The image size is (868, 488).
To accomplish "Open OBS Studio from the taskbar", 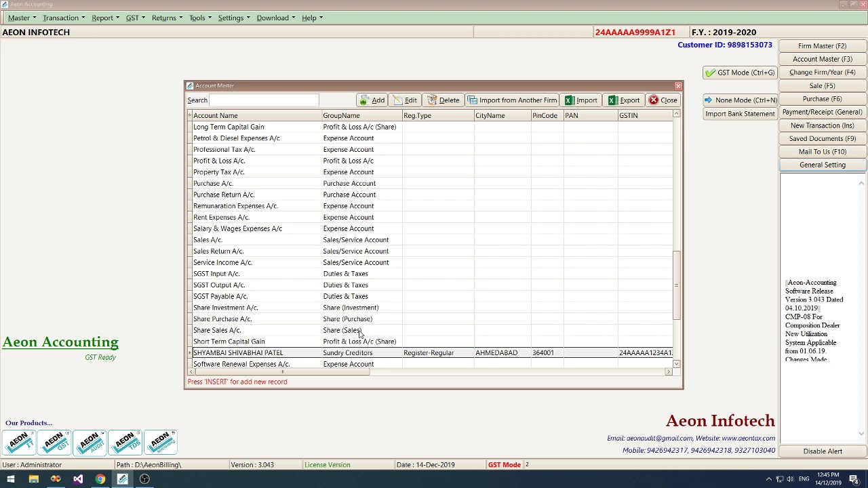I will [144, 479].
